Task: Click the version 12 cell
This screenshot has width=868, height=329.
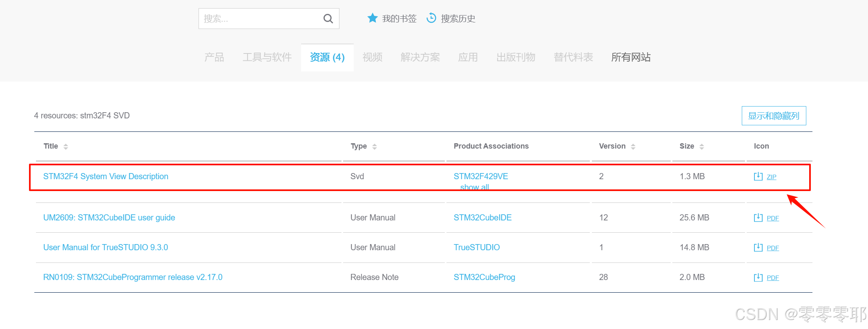Action: click(x=603, y=218)
